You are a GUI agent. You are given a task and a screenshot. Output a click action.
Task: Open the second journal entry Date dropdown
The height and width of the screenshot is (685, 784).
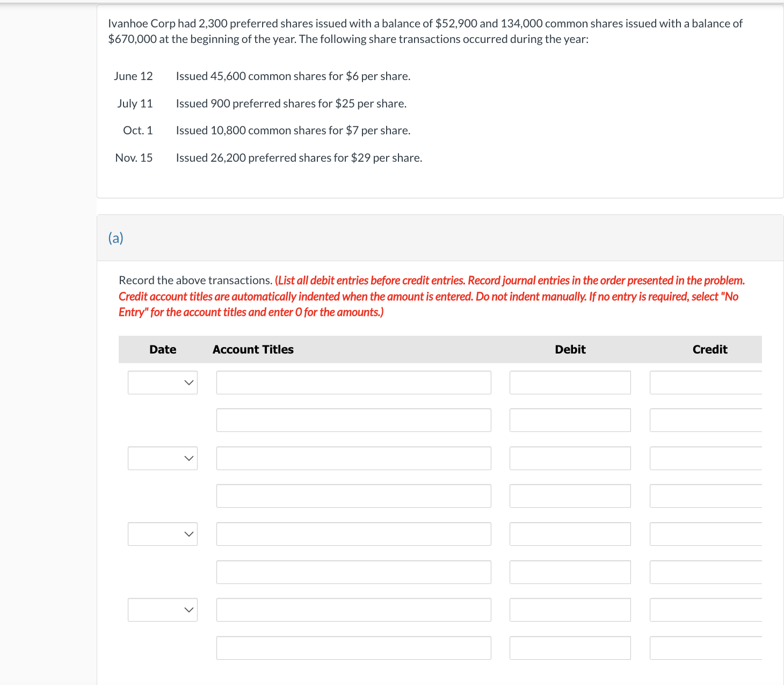(x=163, y=458)
